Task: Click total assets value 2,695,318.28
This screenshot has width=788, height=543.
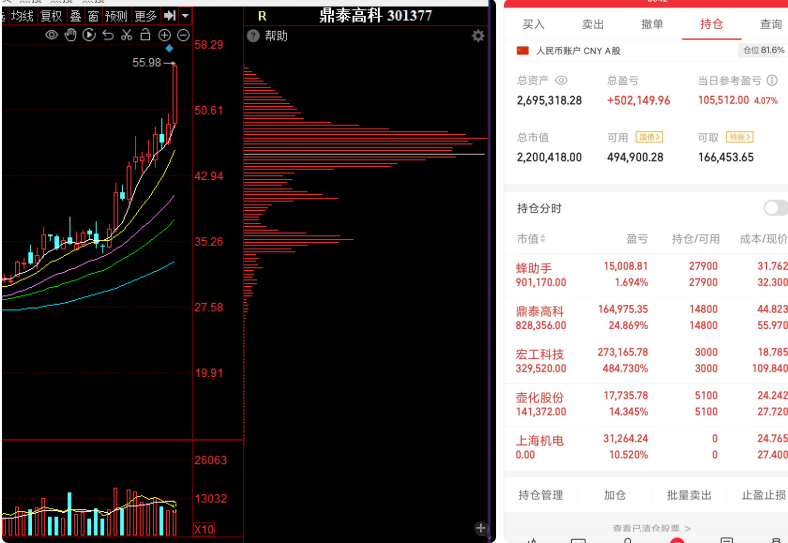Action: [x=549, y=101]
